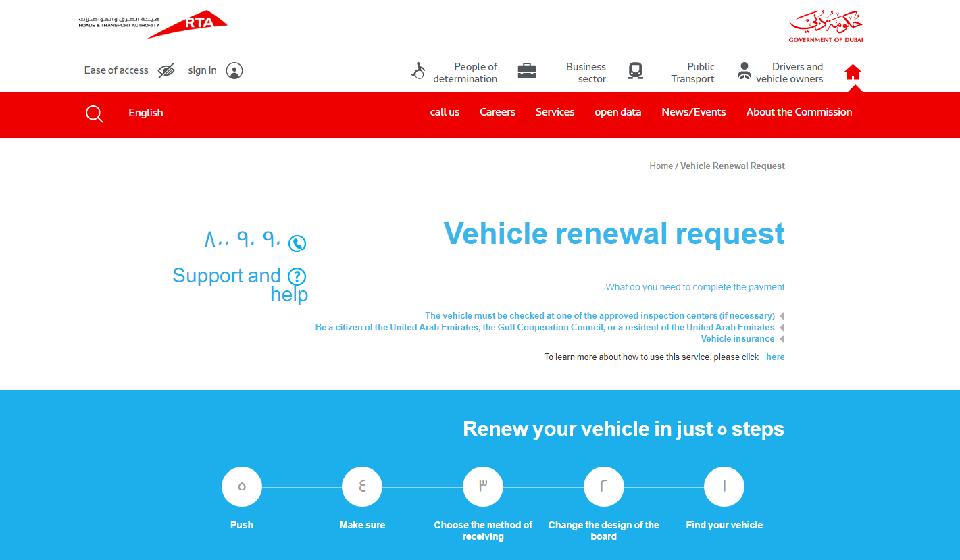Click the Ease of access text link
Screen dimensions: 960x560
[116, 70]
